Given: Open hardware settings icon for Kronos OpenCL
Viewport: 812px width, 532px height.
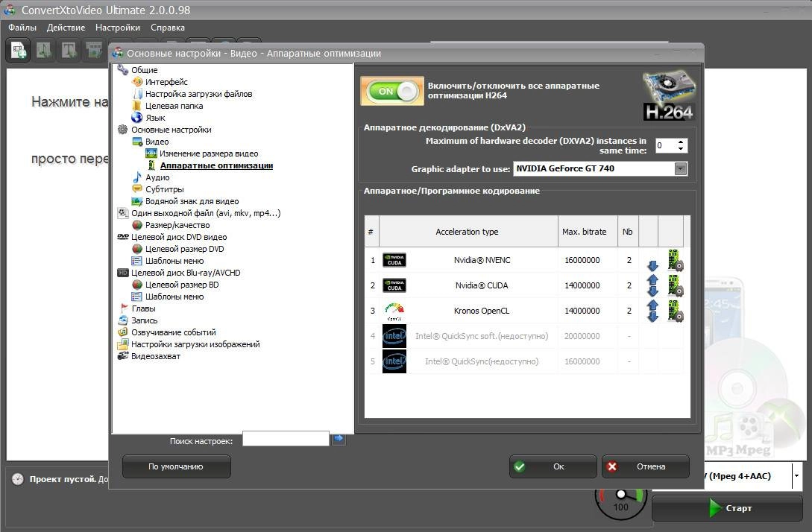Looking at the screenshot, I should coord(676,311).
